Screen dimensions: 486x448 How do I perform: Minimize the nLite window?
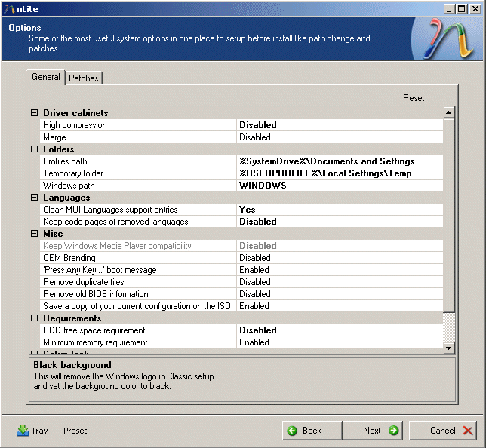(449, 9)
